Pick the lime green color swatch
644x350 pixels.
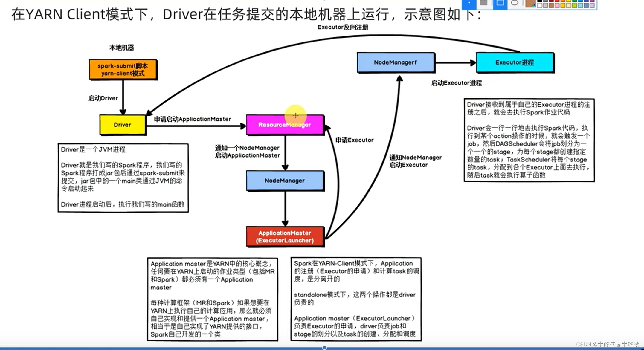point(574,5)
